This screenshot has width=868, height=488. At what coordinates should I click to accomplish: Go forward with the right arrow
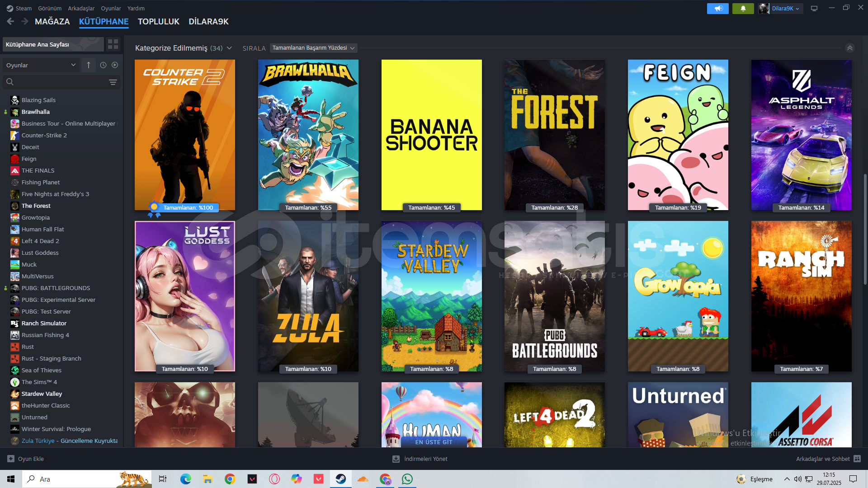25,21
